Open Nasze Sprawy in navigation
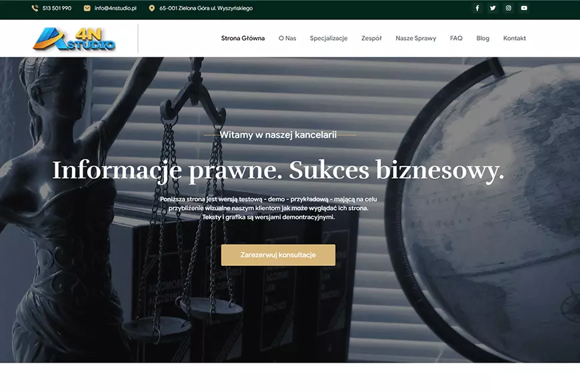 (416, 38)
